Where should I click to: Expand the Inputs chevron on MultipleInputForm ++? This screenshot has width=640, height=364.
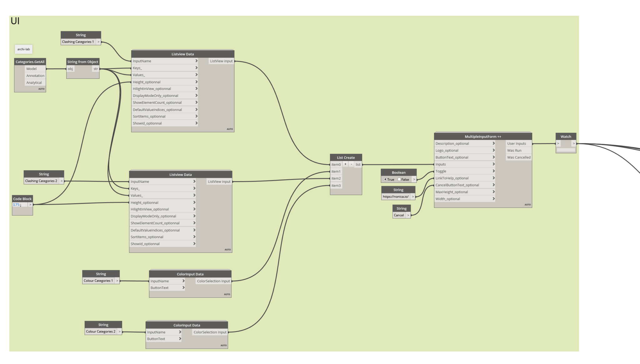(x=493, y=164)
